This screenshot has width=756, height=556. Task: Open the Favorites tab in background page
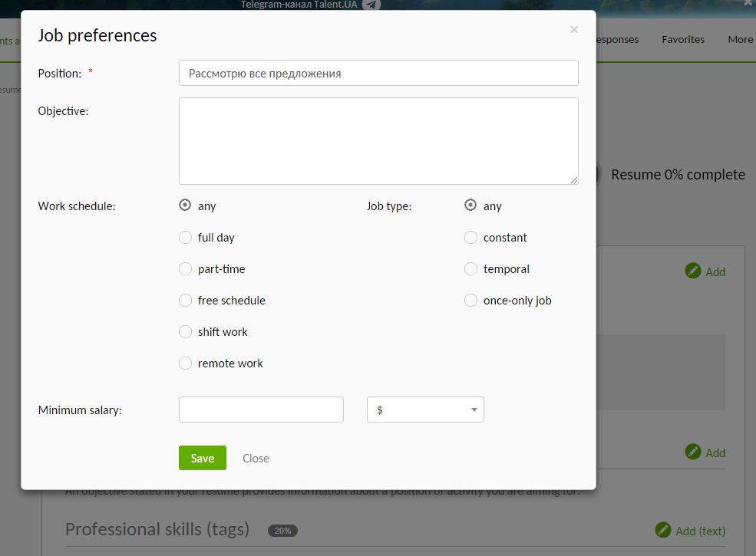pos(683,40)
